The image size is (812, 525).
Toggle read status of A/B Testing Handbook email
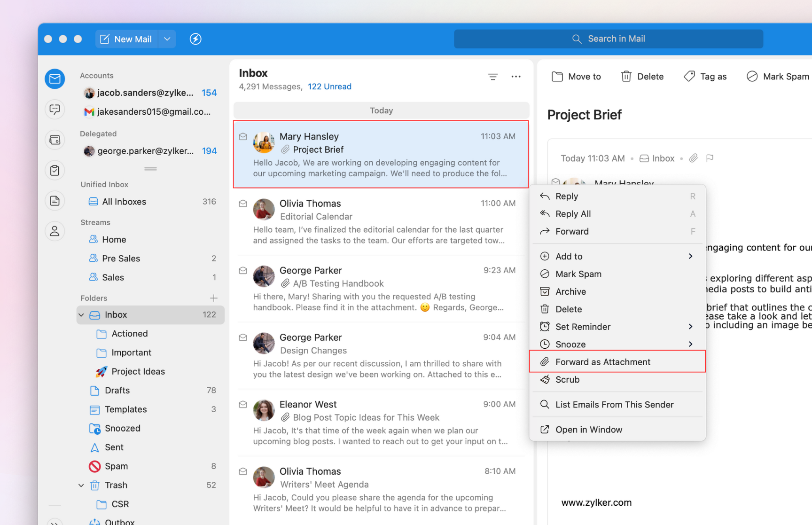(243, 271)
